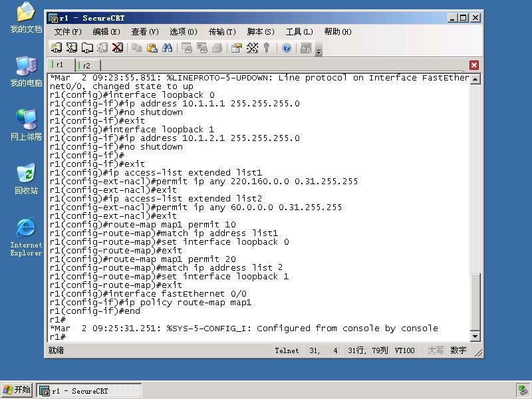This screenshot has height=399, width=532.
Task: Close active tab with red X button
Action: click(474, 65)
